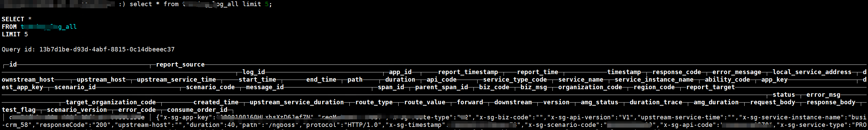Screen dimensions: 868x130
Task: Click the upstream_service_duration column header
Action: [297, 102]
